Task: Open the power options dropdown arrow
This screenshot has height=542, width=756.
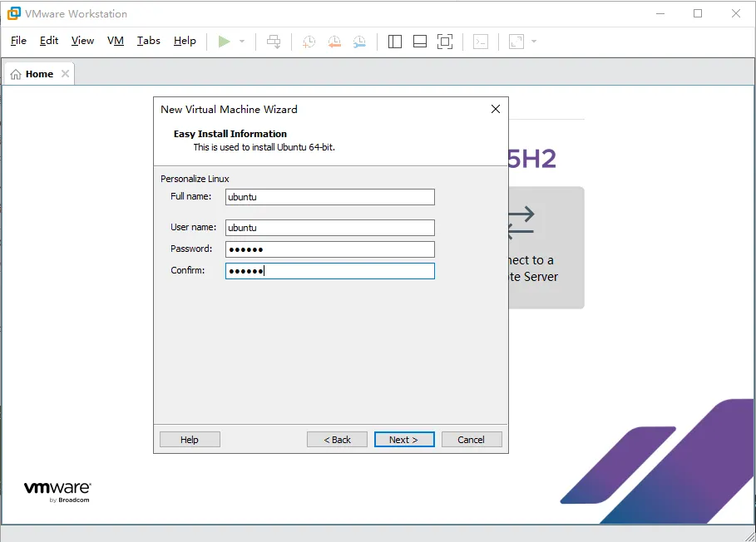Action: pos(242,42)
